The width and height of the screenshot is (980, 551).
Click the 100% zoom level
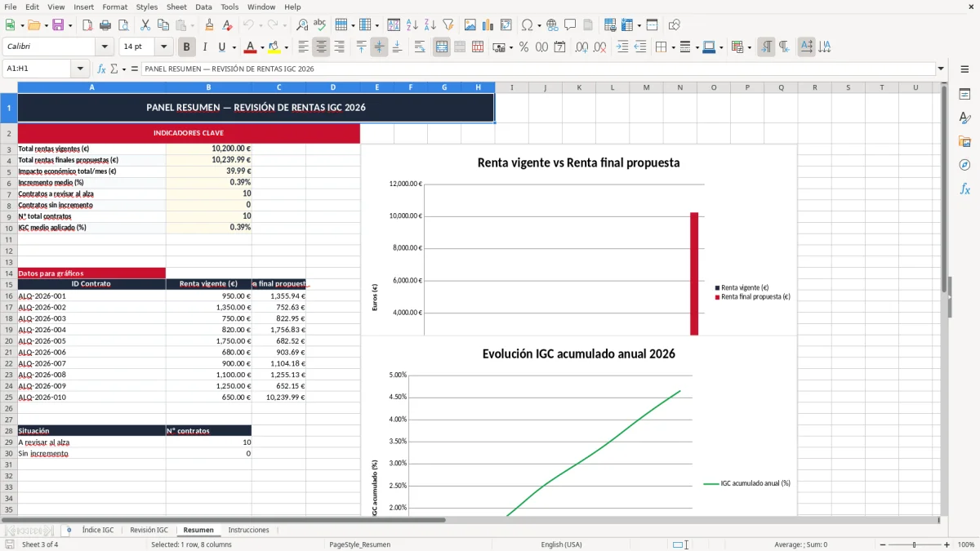click(965, 544)
